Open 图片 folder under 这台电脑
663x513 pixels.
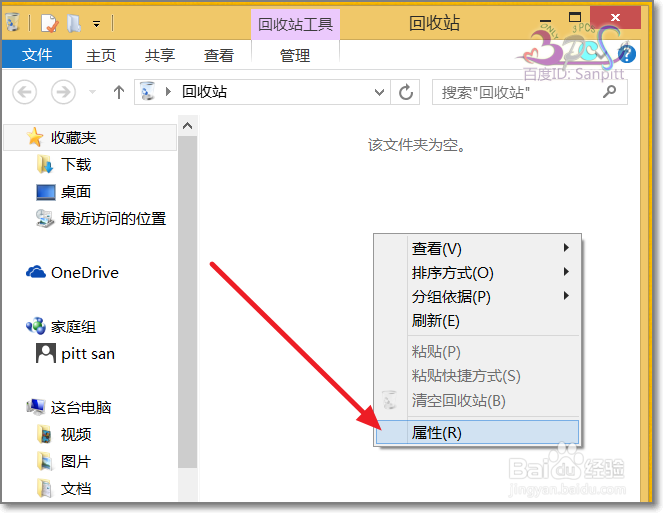[76, 461]
